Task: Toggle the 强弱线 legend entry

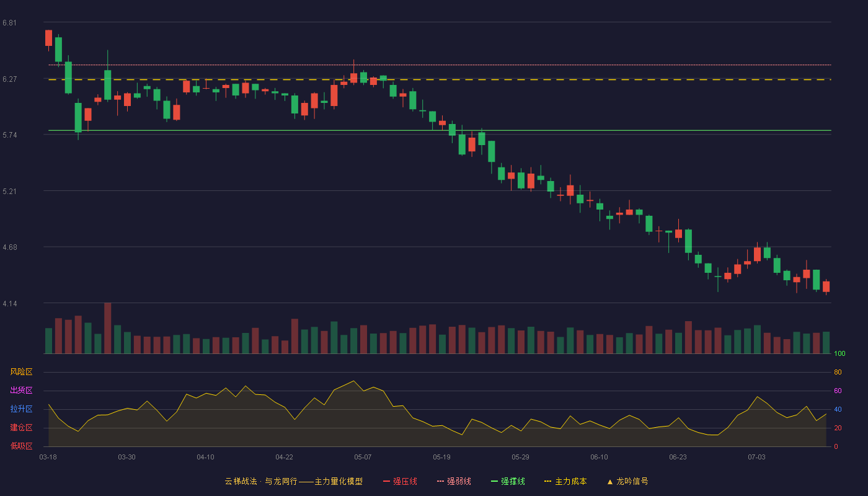Action: pos(454,481)
